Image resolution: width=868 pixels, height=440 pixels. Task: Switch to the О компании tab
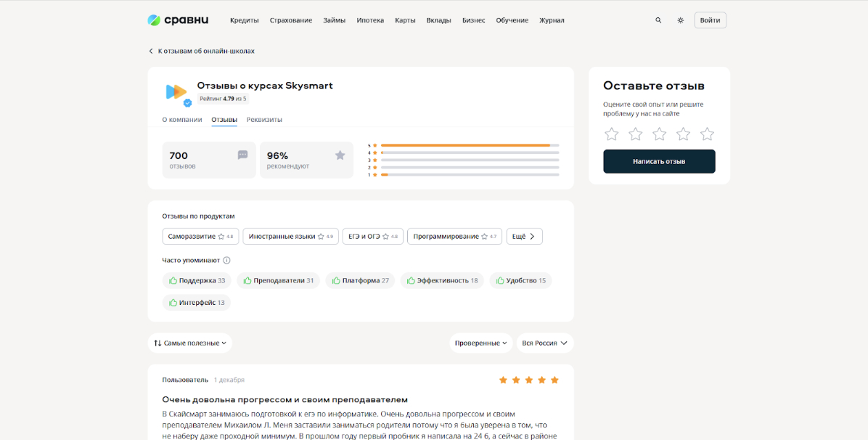pos(182,120)
